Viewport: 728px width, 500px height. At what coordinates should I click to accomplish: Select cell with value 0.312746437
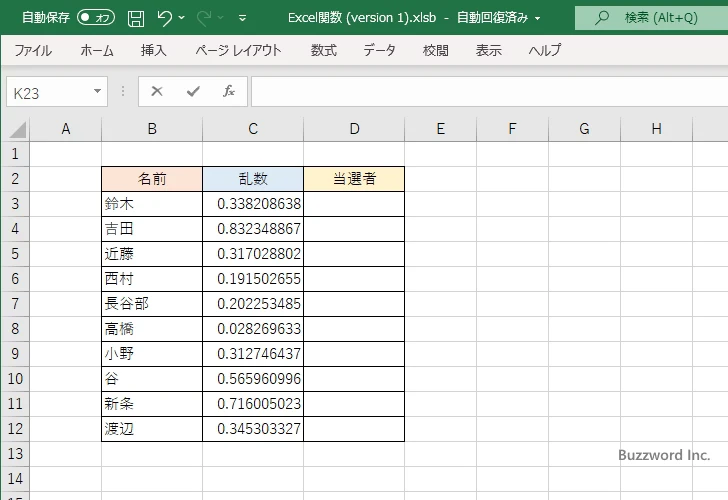tap(253, 354)
